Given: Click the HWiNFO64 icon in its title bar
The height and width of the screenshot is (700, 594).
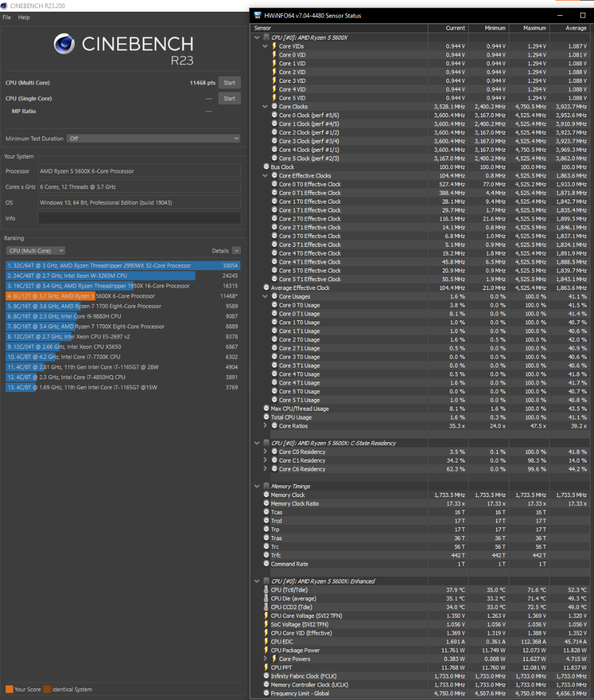Looking at the screenshot, I should click(x=257, y=16).
